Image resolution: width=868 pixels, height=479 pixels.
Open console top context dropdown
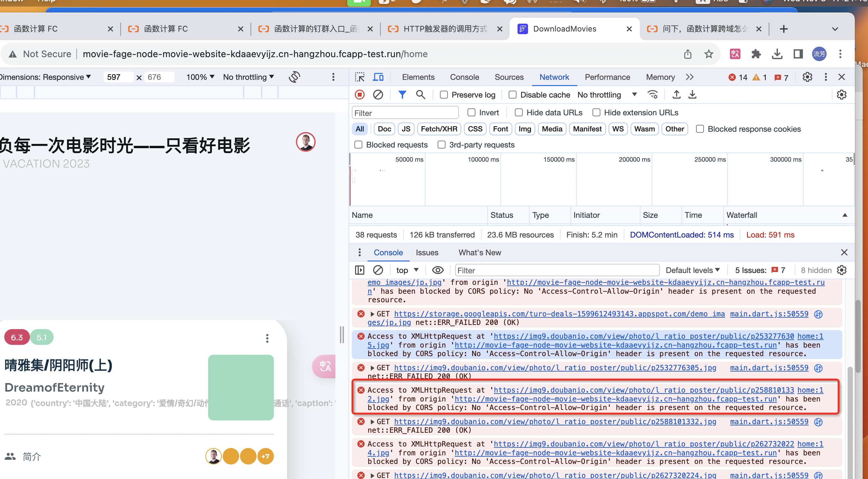(407, 270)
